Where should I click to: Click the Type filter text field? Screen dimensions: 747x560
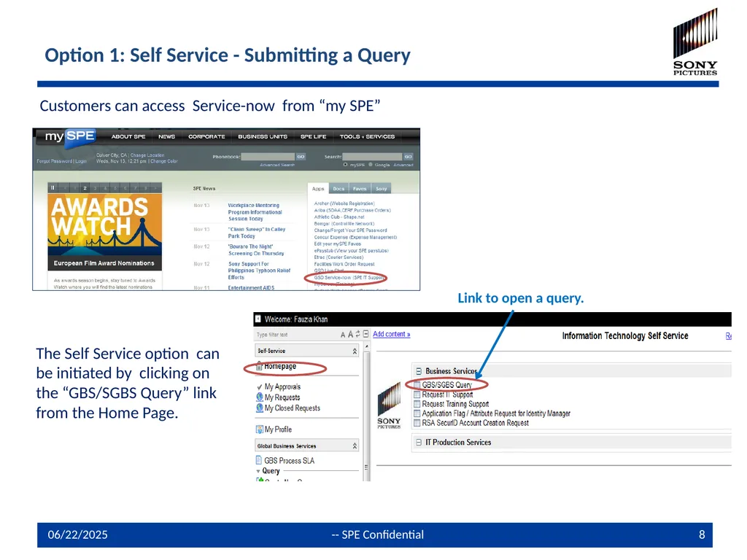point(296,335)
